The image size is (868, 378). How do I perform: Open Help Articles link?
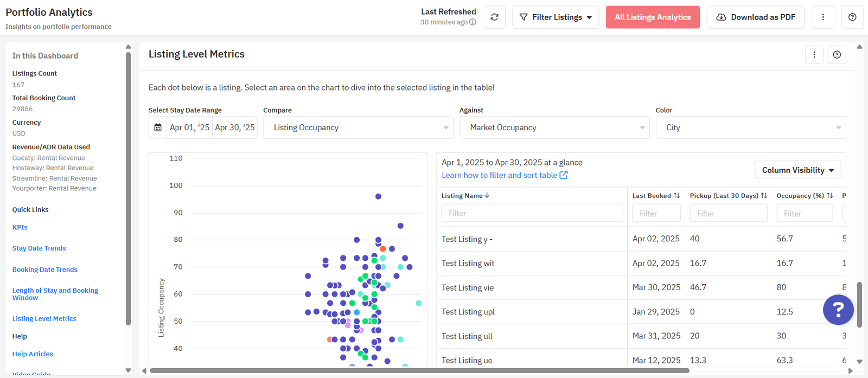coord(33,354)
